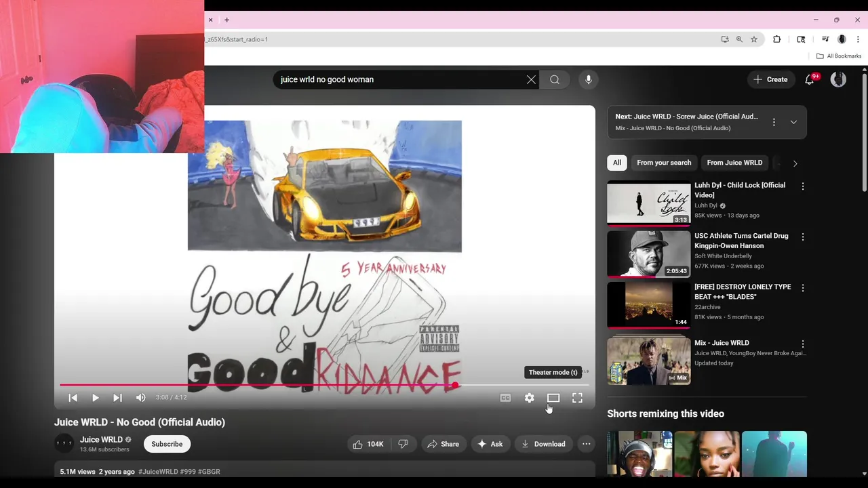Open USC Athlete Cartel video title
This screenshot has width=868, height=488.
click(x=741, y=241)
